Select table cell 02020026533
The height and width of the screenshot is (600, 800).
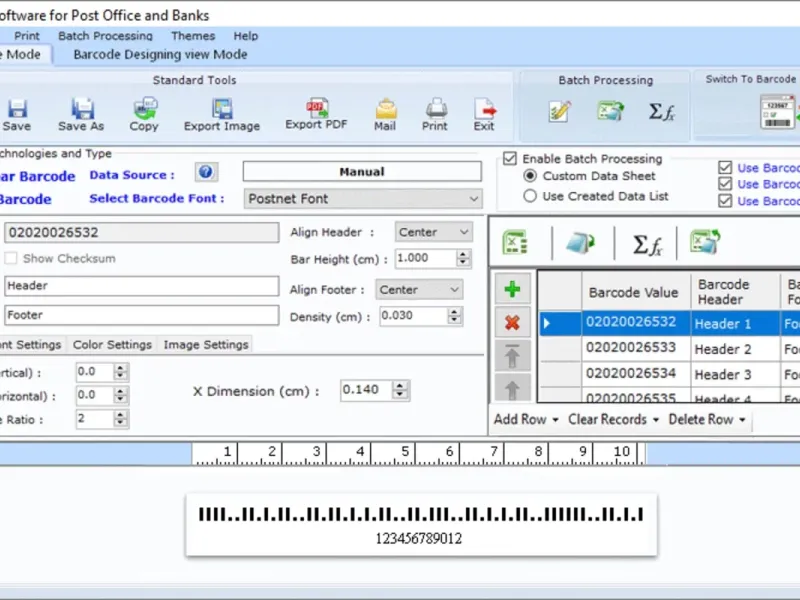tap(636, 348)
